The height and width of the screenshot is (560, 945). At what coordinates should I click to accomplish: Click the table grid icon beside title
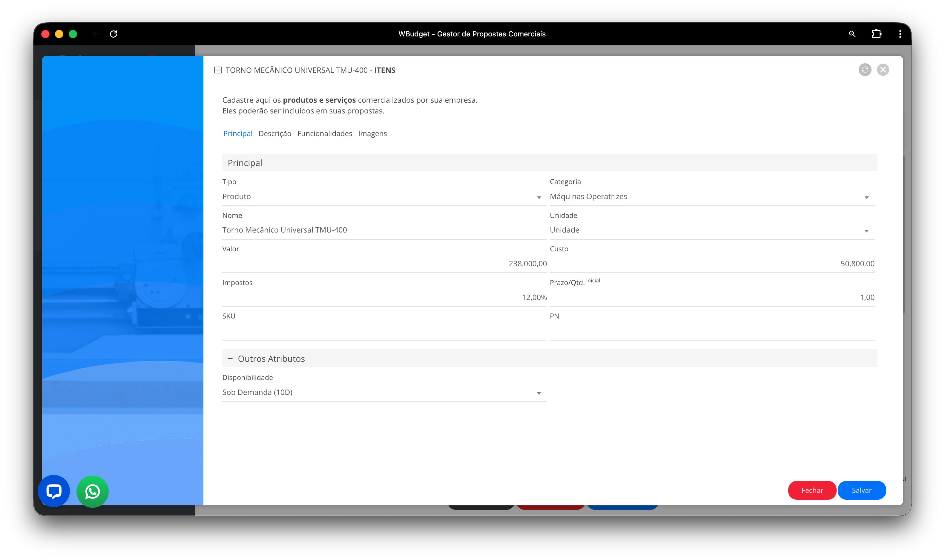[x=218, y=70]
